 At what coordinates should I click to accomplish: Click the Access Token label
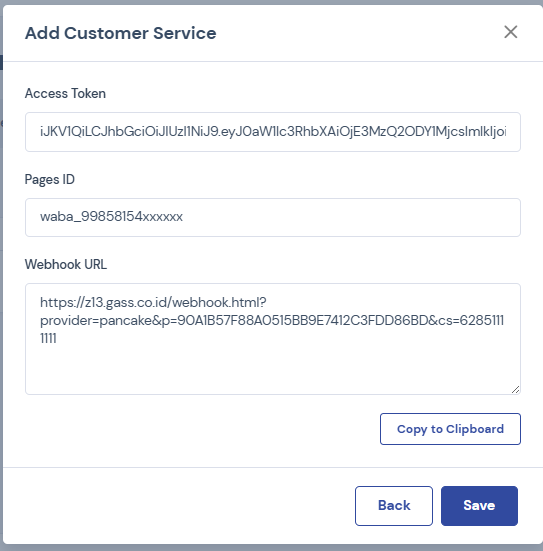(x=65, y=93)
